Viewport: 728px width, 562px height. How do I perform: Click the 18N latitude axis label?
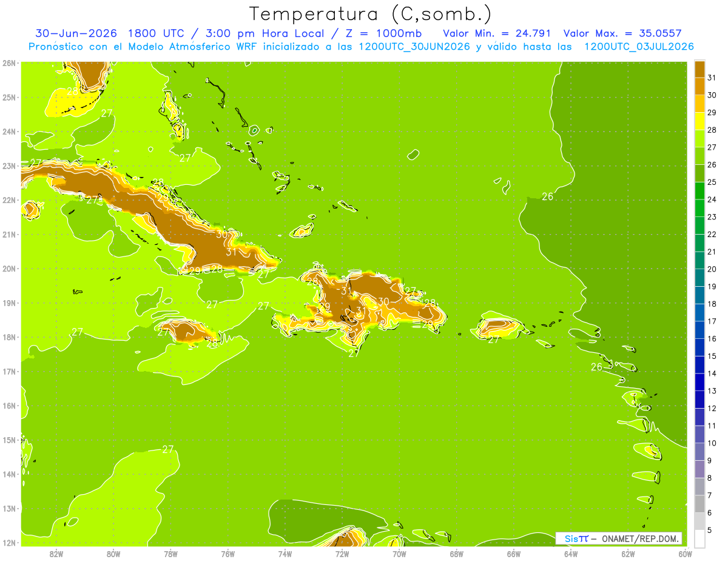click(x=9, y=337)
